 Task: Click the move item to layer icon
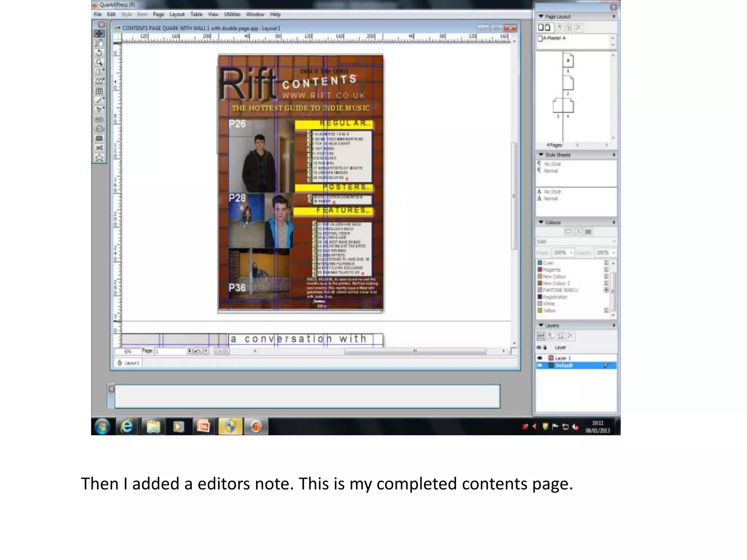pyautogui.click(x=551, y=336)
